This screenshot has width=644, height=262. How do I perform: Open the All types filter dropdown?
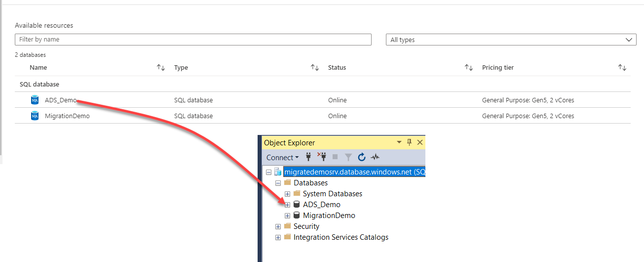(x=511, y=40)
